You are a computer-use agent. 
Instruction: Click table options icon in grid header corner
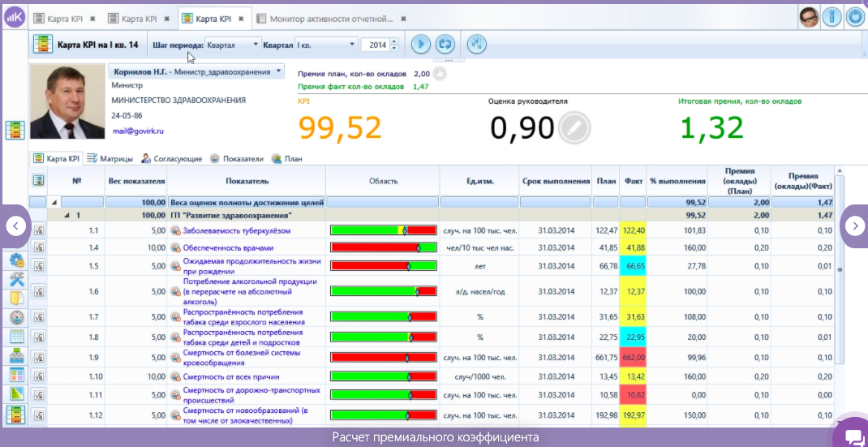click(x=39, y=181)
